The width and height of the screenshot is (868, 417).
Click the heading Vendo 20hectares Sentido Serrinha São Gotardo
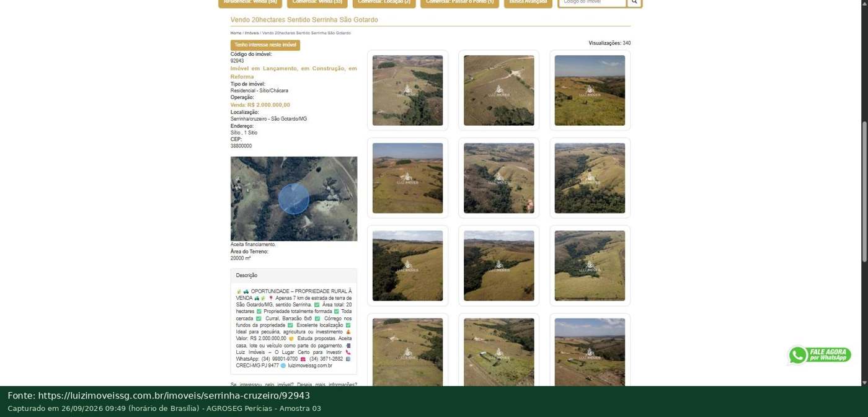tap(304, 20)
